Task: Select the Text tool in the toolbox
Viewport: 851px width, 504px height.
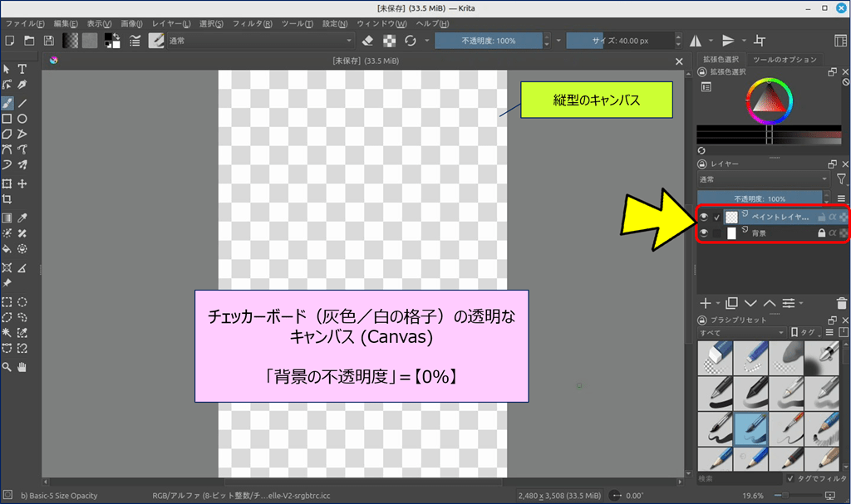Action: point(22,69)
